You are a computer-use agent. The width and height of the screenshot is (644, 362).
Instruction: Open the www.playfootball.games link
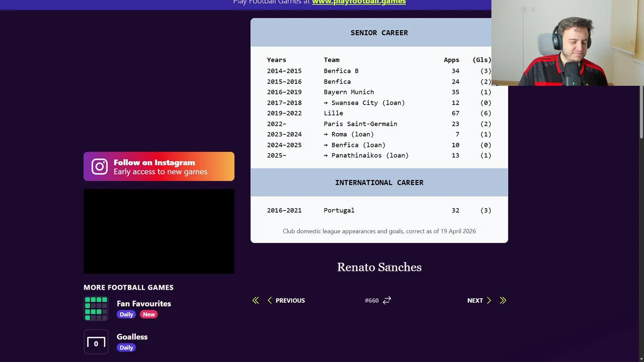pos(359,2)
